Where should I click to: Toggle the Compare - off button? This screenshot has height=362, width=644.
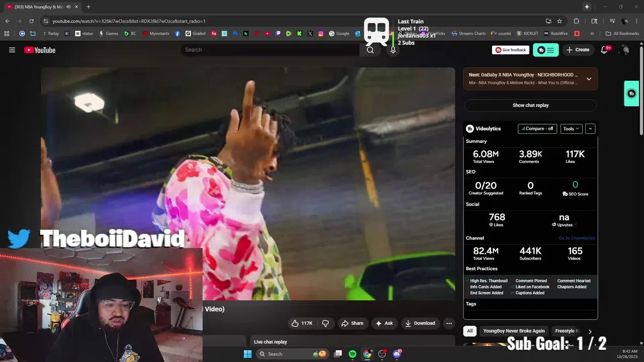tap(537, 129)
